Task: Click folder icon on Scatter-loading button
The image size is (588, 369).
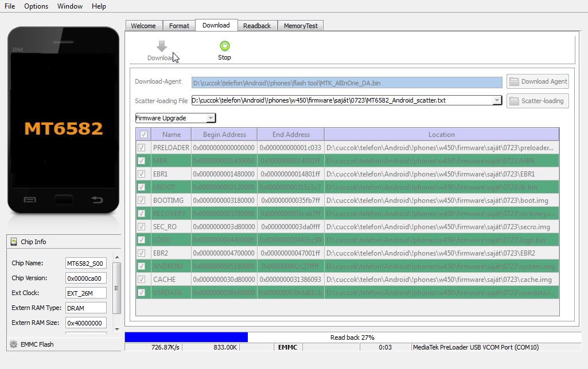Action: click(x=514, y=101)
